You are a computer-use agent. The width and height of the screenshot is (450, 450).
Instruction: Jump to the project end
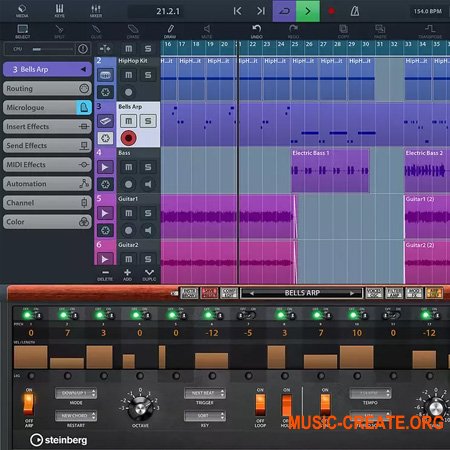pos(261,11)
